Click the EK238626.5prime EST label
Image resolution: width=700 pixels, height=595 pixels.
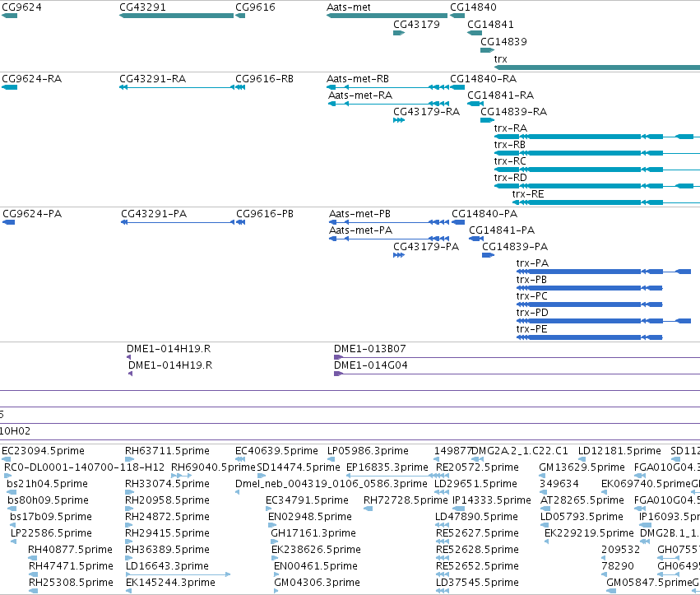click(316, 550)
